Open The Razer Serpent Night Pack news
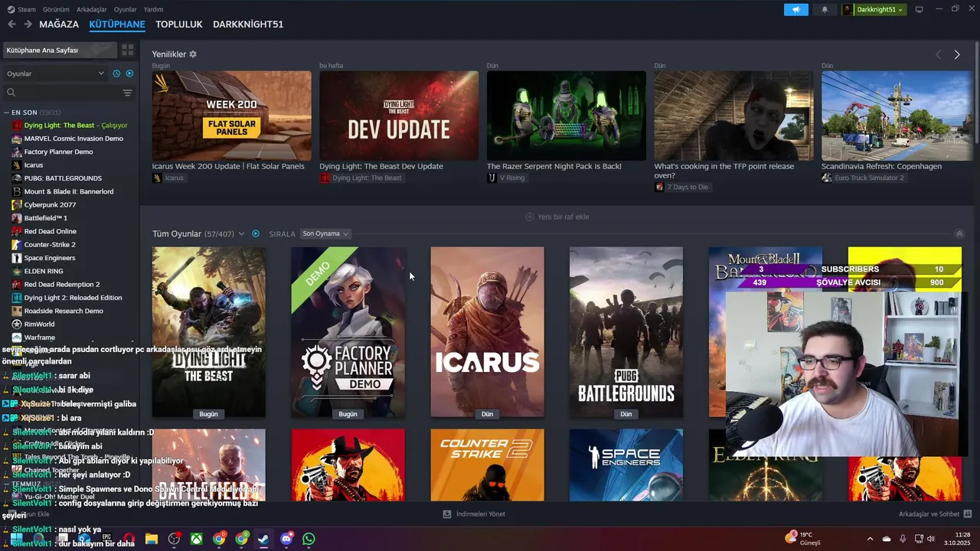Screen dimensions: 980x551 coord(554,166)
